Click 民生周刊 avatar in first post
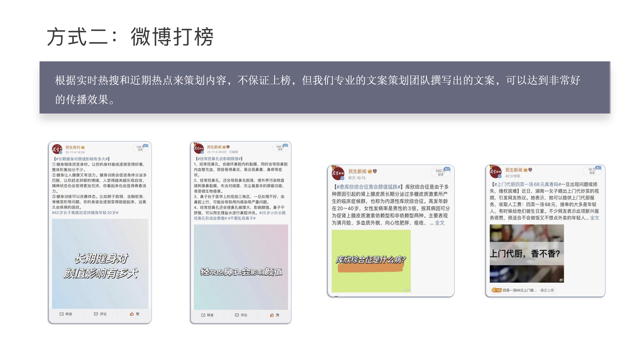This screenshot has width=644, height=362. coord(57,149)
